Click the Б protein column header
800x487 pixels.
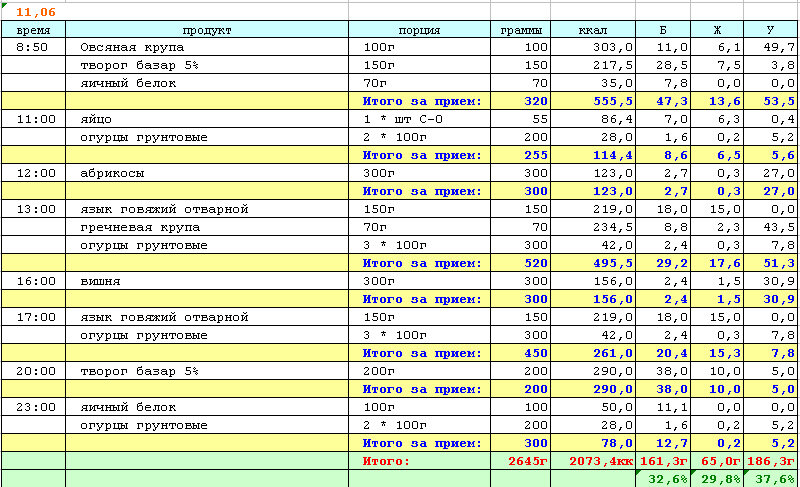pyautogui.click(x=663, y=30)
